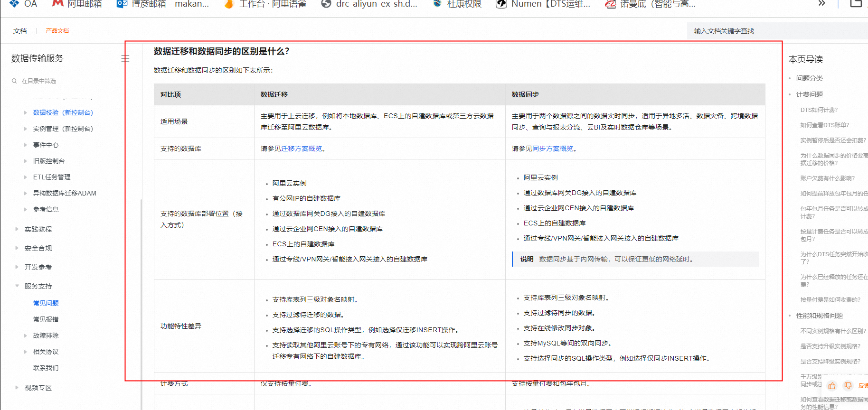
Task: Jump to 实例暂停后是否还会扣费? in page guide
Action: 833,140
